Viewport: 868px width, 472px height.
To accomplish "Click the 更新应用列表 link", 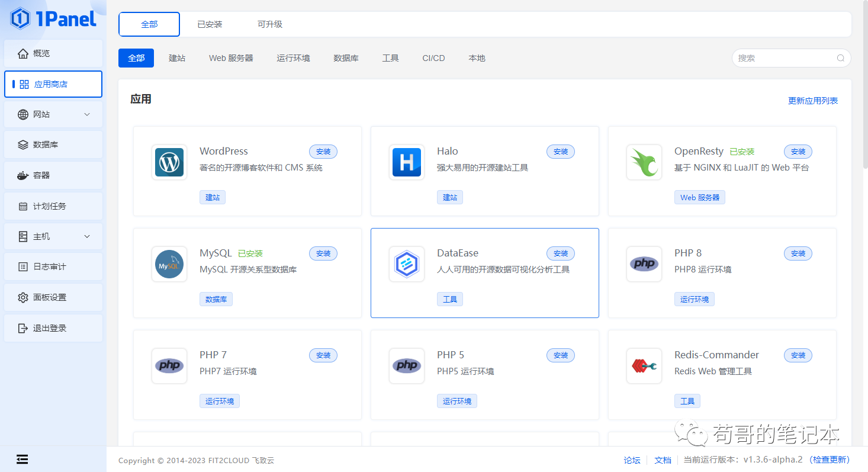I will click(813, 101).
